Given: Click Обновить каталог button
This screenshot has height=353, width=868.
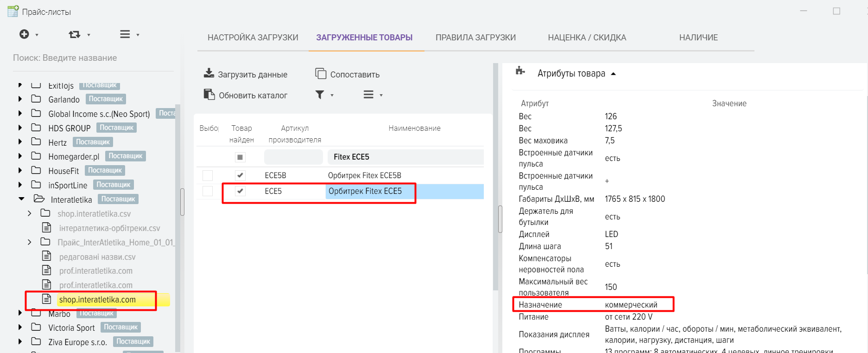Looking at the screenshot, I should coord(246,95).
